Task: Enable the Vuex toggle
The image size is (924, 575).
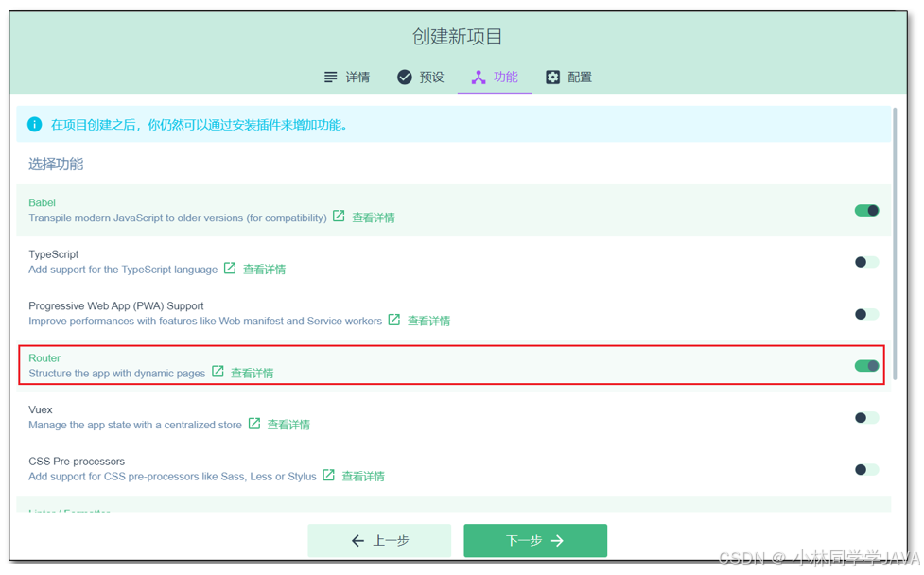Action: 867,418
